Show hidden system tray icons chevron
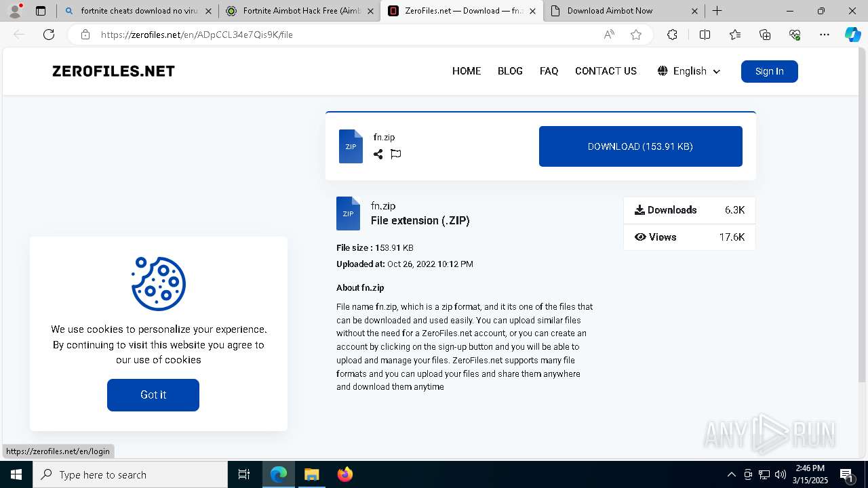 pos(731,474)
